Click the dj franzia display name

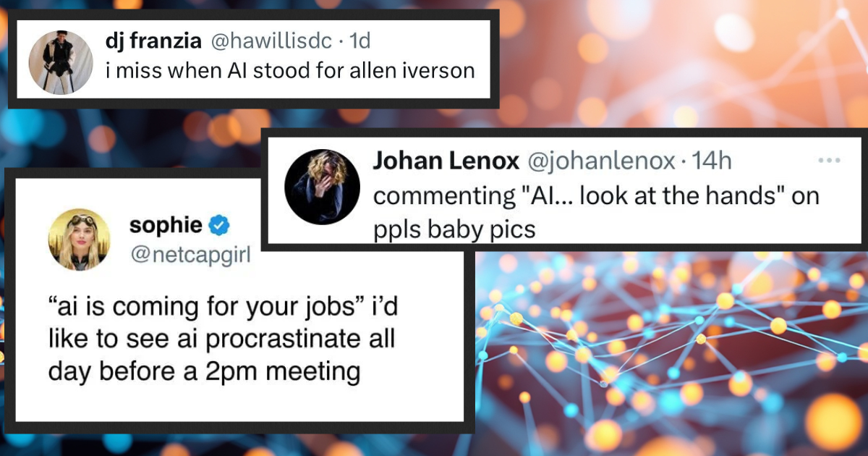[x=154, y=42]
